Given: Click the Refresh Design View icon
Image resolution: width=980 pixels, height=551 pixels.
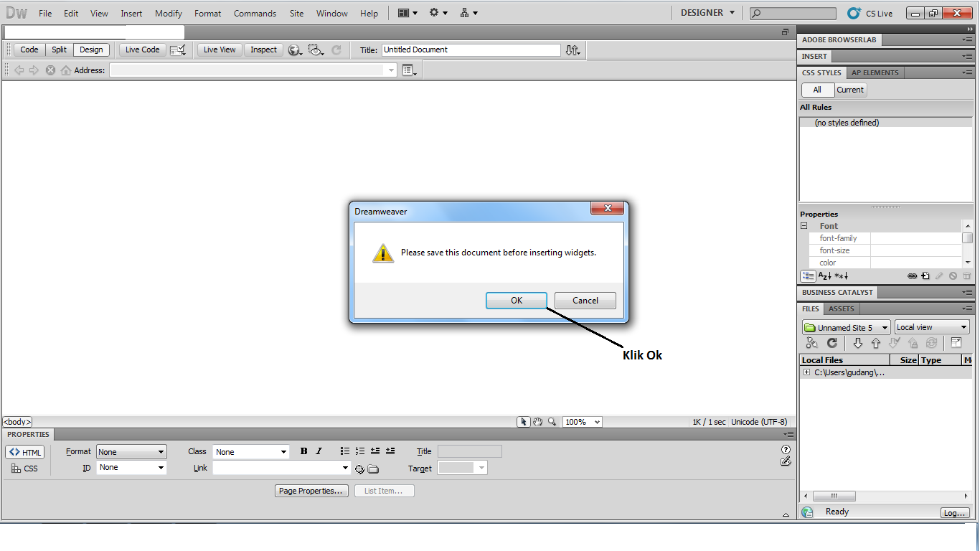Looking at the screenshot, I should click(336, 50).
